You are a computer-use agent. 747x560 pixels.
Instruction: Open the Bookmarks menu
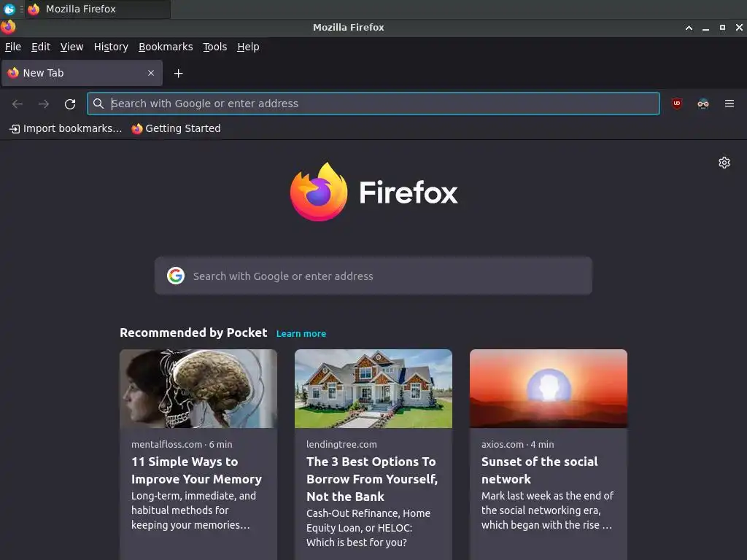pyautogui.click(x=166, y=47)
